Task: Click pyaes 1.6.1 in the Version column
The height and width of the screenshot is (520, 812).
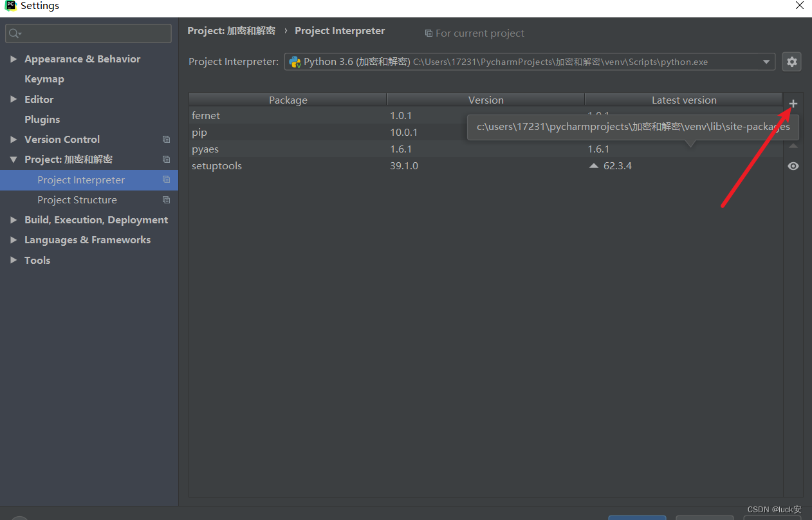Action: click(401, 149)
